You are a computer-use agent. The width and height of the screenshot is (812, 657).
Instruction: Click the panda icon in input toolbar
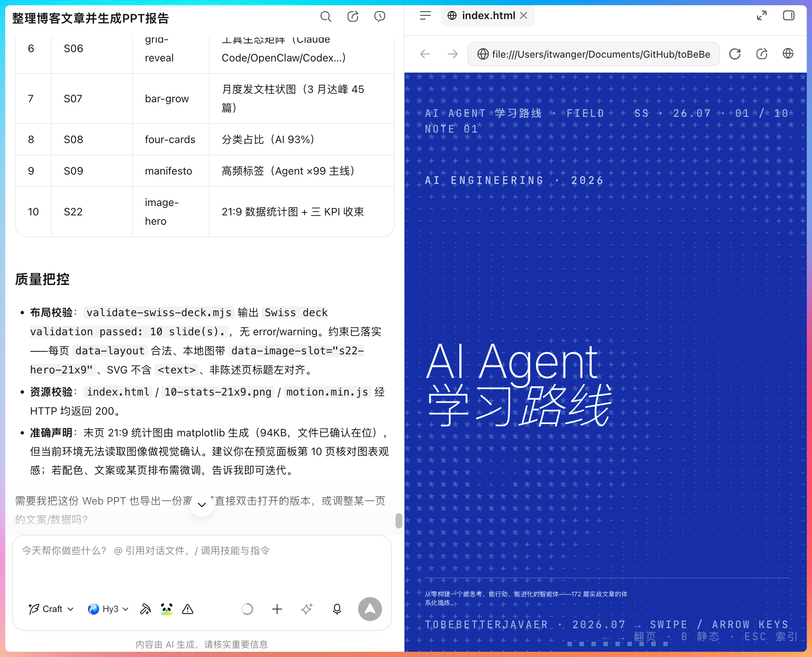click(x=167, y=609)
